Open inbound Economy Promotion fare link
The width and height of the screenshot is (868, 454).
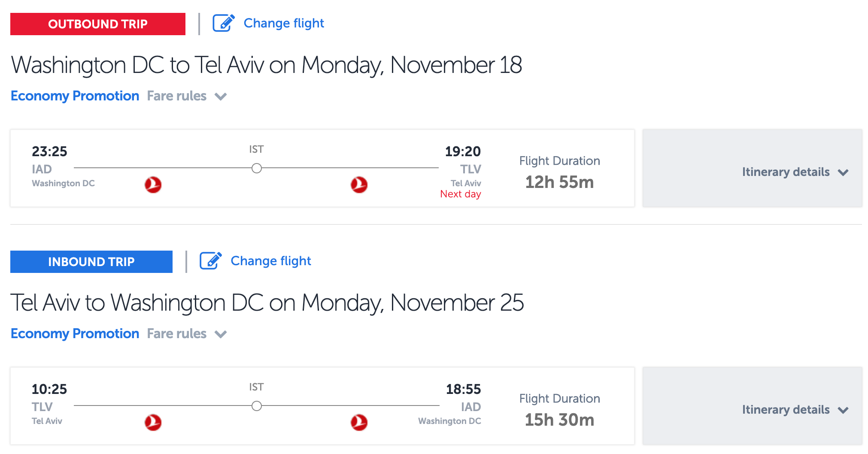(75, 334)
